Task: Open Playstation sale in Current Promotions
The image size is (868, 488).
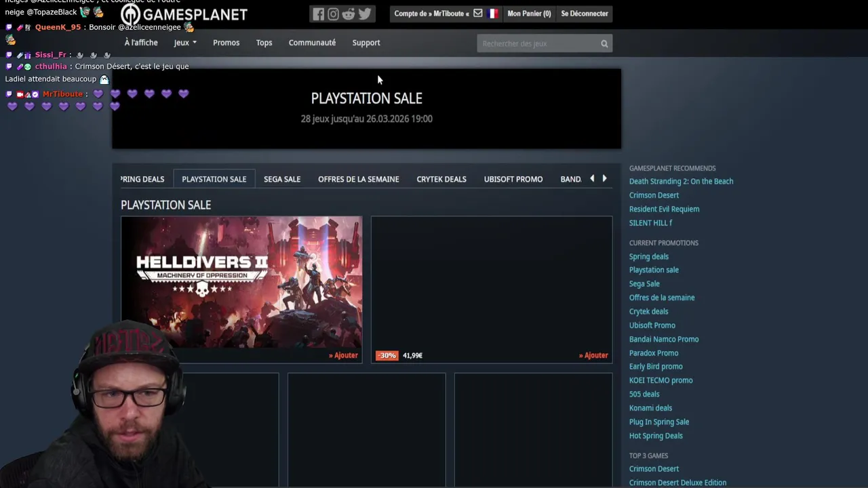Action: (x=654, y=270)
